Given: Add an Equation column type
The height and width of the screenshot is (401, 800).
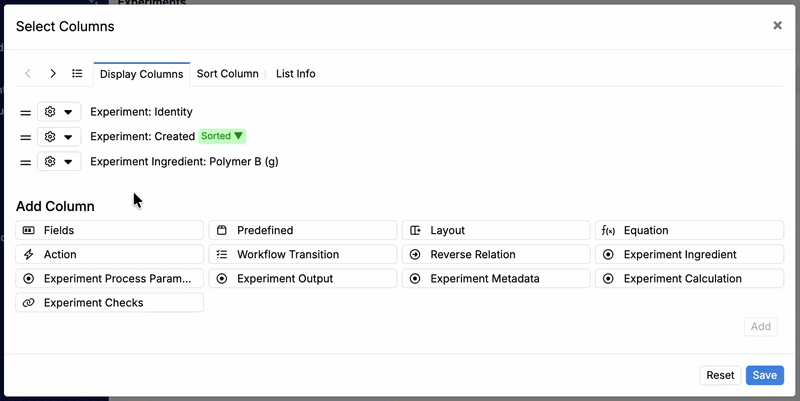Looking at the screenshot, I should [x=690, y=230].
